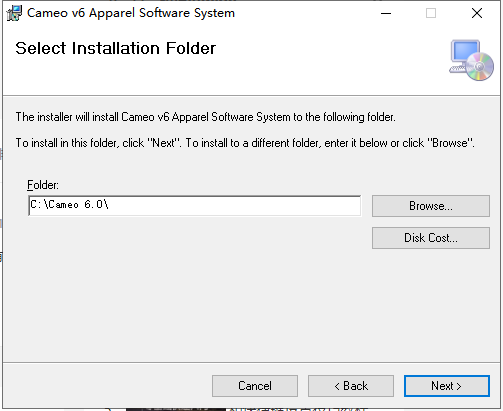Close the Cameo v6 installer dialog
503x411 pixels.
[477, 13]
